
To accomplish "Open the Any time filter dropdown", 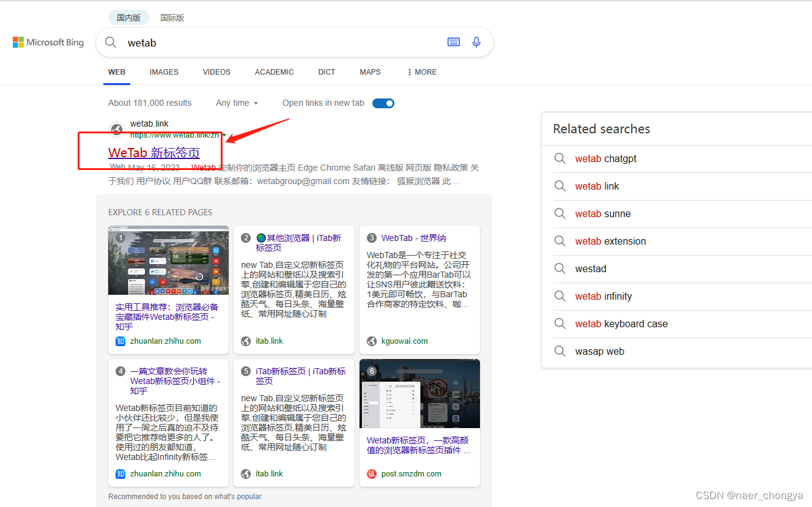I will tap(237, 103).
